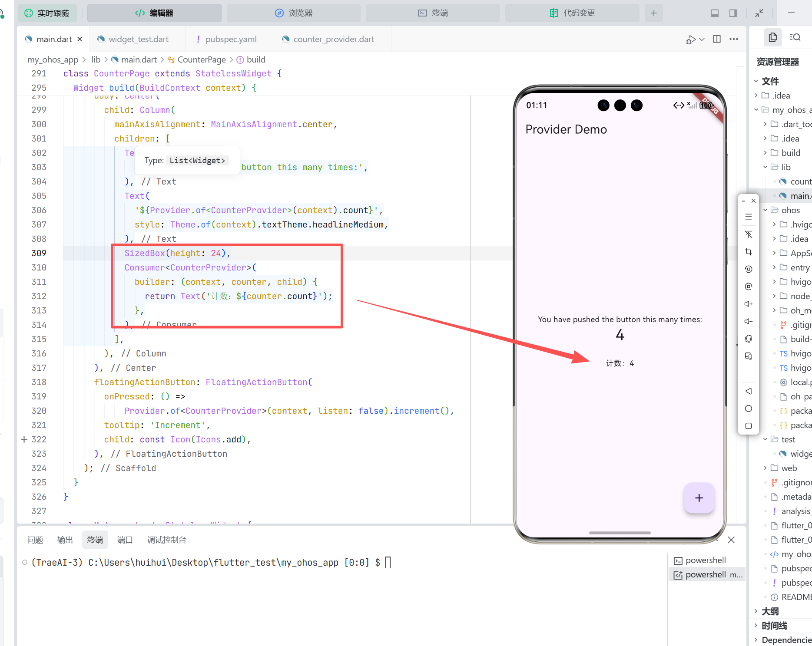This screenshot has height=646, width=812.
Task: Minimize the emulator side toolbar
Action: pyautogui.click(x=743, y=201)
